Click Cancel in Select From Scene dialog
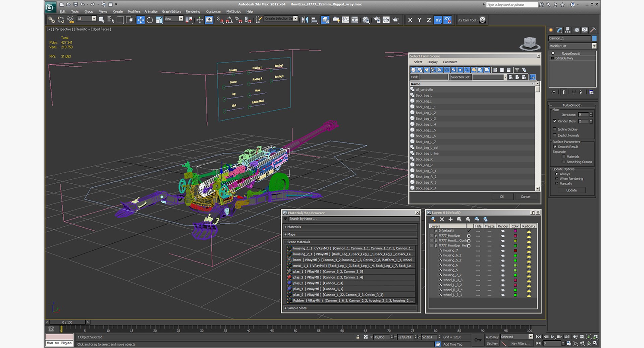The width and height of the screenshot is (644, 348). [x=525, y=197]
